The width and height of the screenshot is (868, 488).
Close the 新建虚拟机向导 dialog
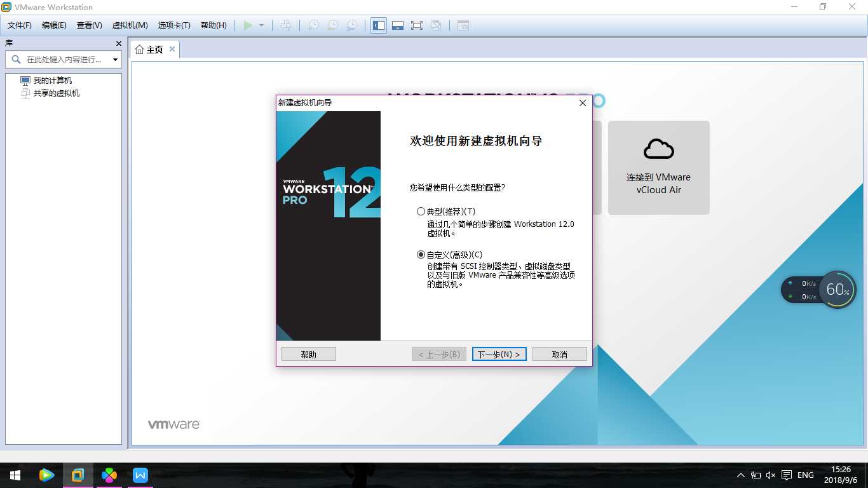(583, 103)
